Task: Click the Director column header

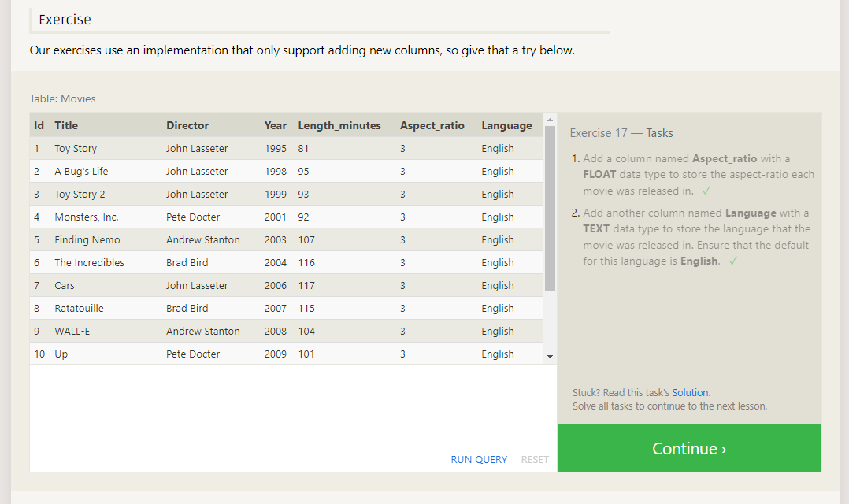Action: click(x=187, y=125)
